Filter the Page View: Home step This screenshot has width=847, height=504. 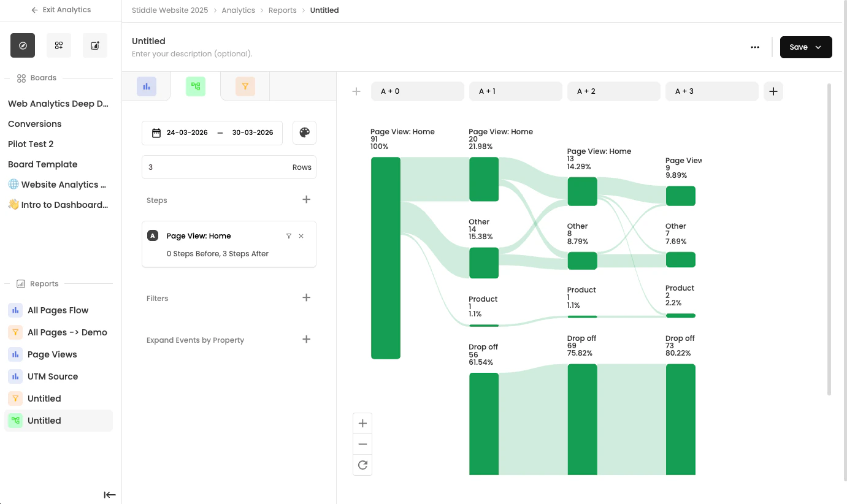(289, 236)
